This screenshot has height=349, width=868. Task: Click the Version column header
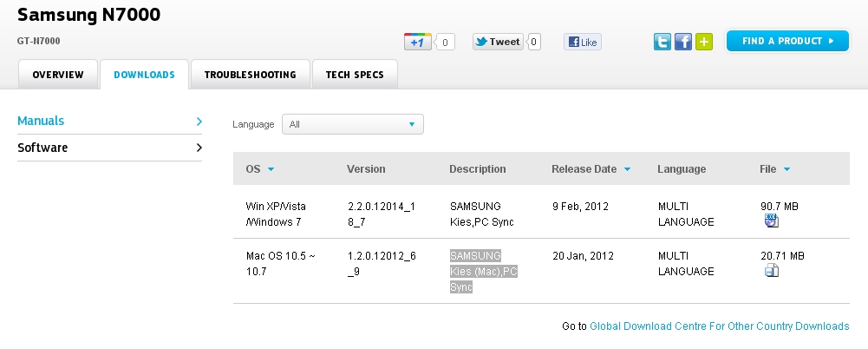(x=366, y=169)
